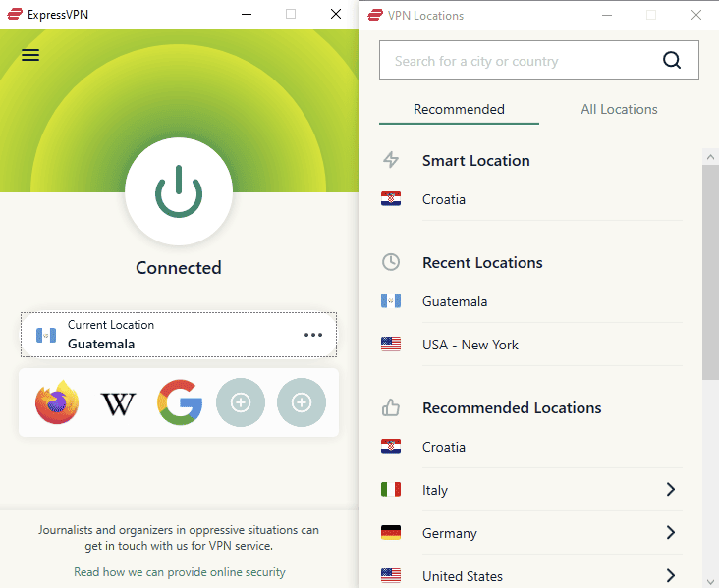Click the VPN Locations scrollbar thumb
This screenshot has height=588, width=719.
710,272
